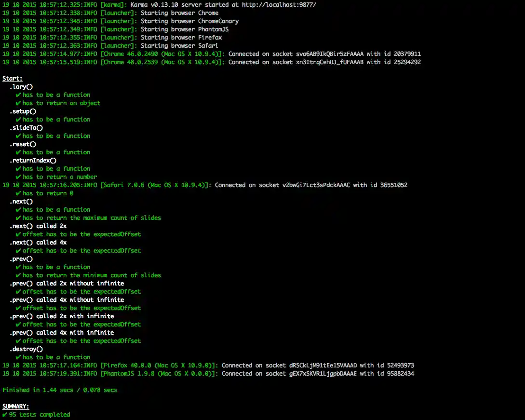The width and height of the screenshot is (525, 420).
Task: Click the checkmark under the .slideTo() heading
Action: pyautogui.click(x=18, y=136)
